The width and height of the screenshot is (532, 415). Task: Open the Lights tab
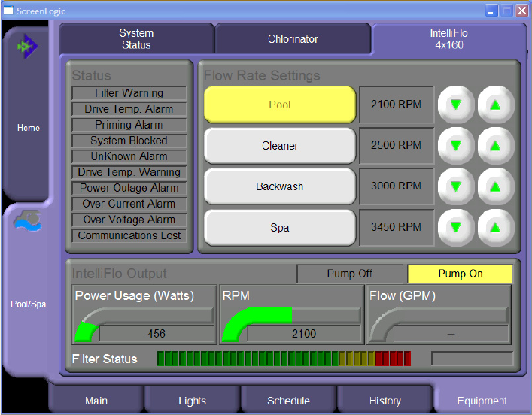(193, 401)
